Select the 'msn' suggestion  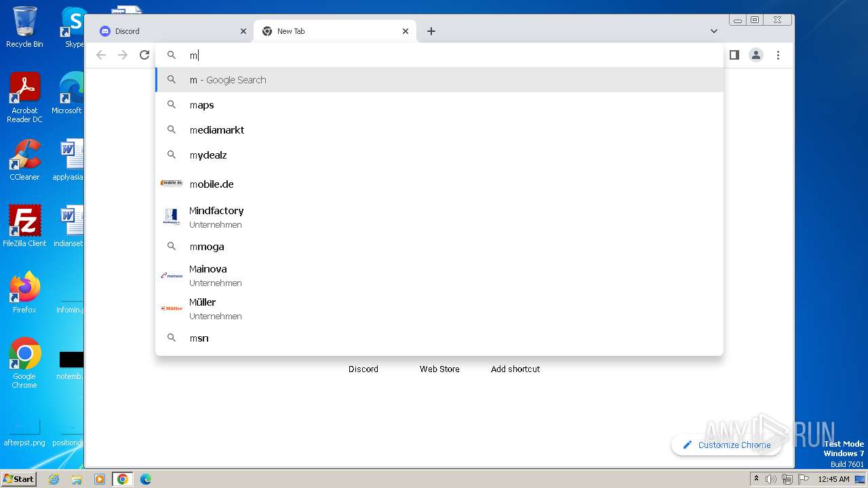point(439,338)
